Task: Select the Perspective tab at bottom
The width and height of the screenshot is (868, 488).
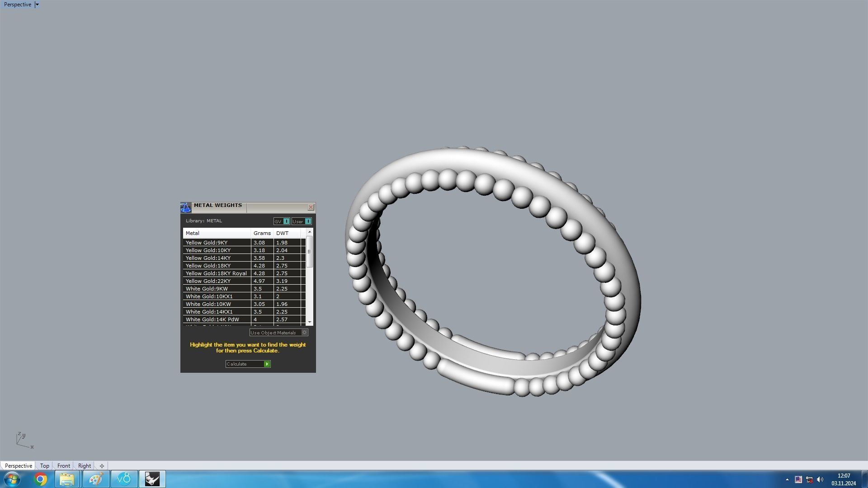Action: tap(18, 466)
